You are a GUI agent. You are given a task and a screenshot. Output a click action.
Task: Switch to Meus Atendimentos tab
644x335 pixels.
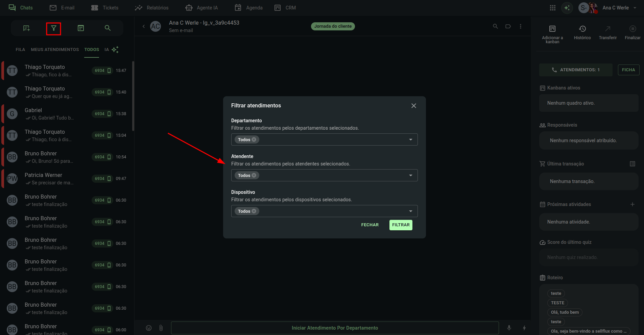[x=55, y=50]
